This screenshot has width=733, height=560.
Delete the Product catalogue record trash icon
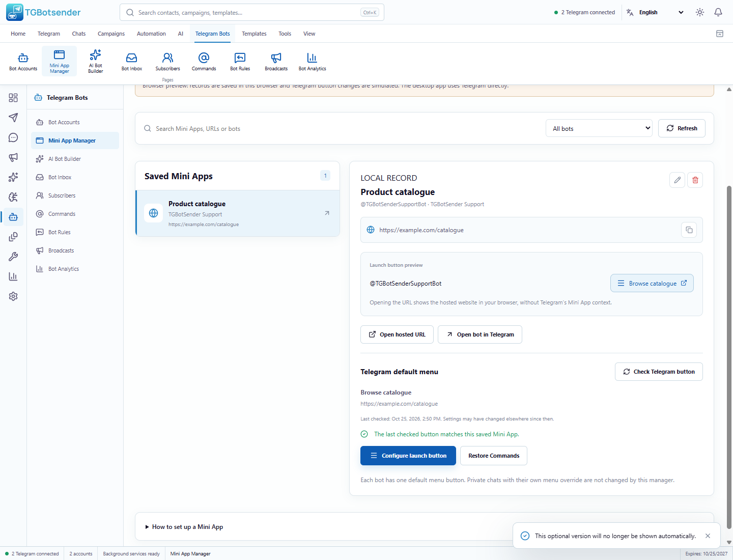[695, 180]
